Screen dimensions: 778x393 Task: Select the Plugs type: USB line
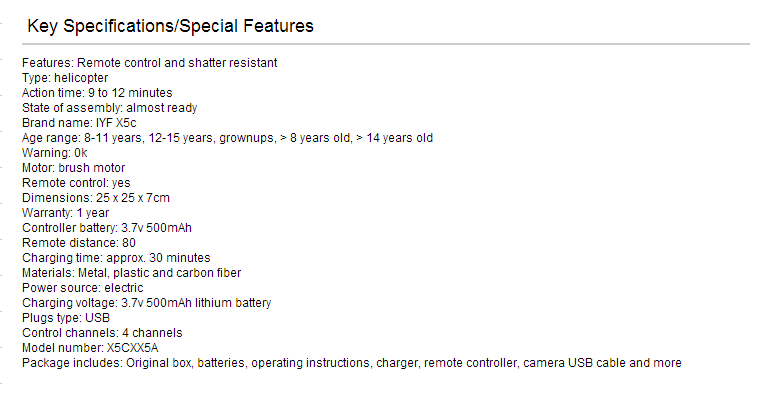pyautogui.click(x=66, y=318)
